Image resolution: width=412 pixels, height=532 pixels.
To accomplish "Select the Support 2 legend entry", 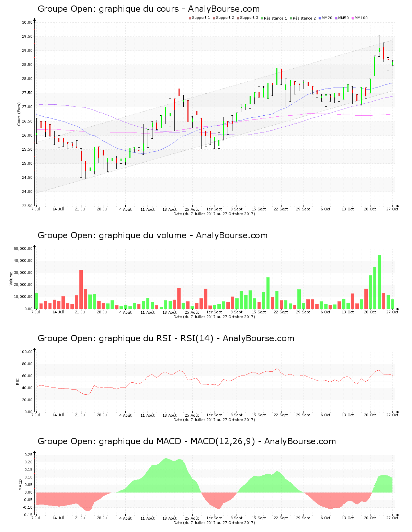I will coord(223,18).
